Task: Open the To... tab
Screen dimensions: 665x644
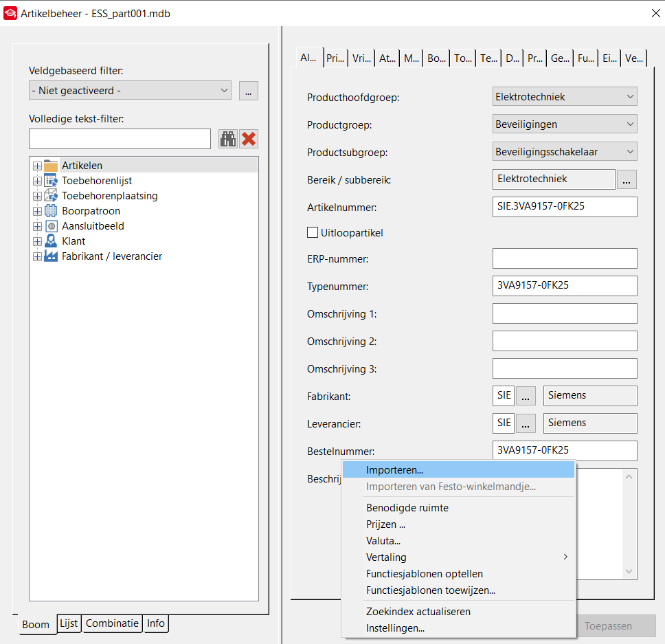Action: pyautogui.click(x=463, y=58)
